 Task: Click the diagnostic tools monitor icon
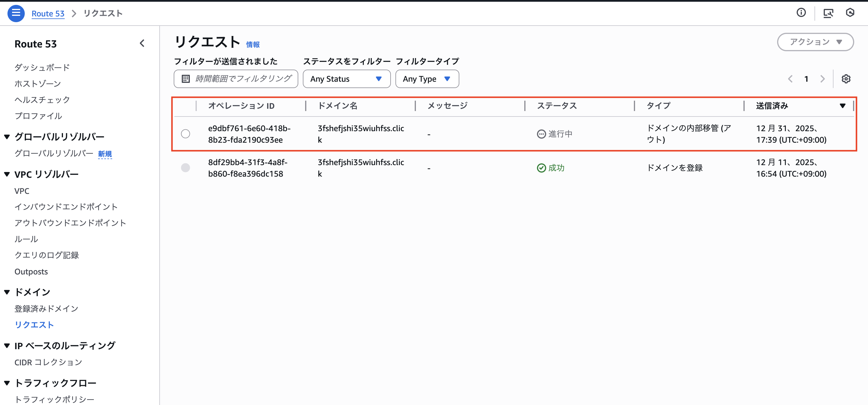[829, 13]
